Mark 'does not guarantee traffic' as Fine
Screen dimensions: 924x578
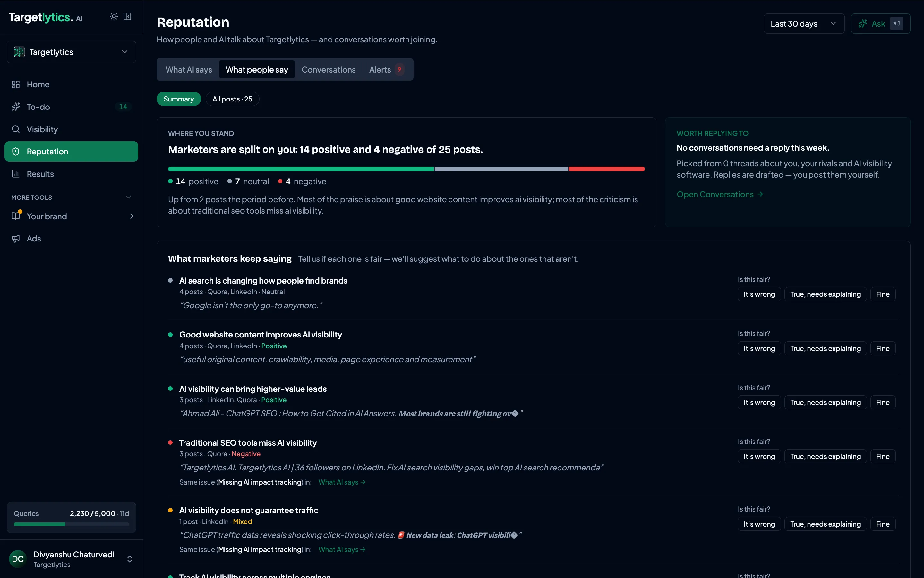pos(883,524)
